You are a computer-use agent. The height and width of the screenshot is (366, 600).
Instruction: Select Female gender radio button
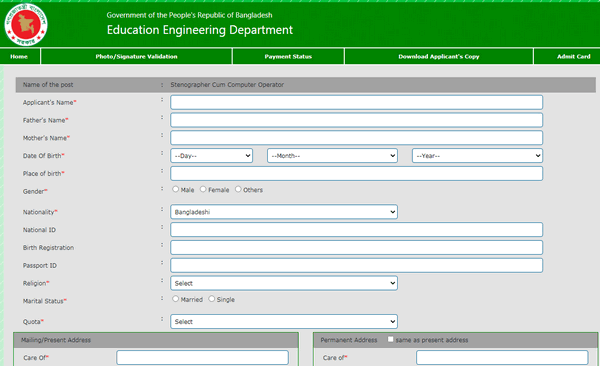(x=203, y=189)
